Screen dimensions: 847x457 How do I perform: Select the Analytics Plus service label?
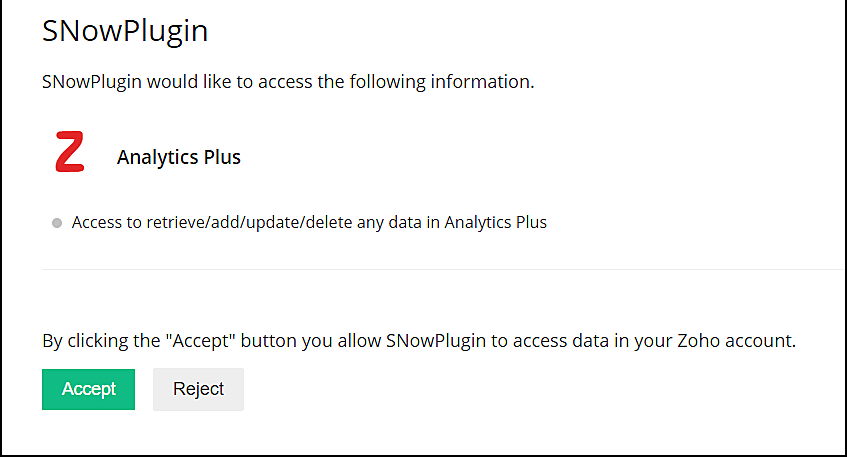click(x=178, y=157)
